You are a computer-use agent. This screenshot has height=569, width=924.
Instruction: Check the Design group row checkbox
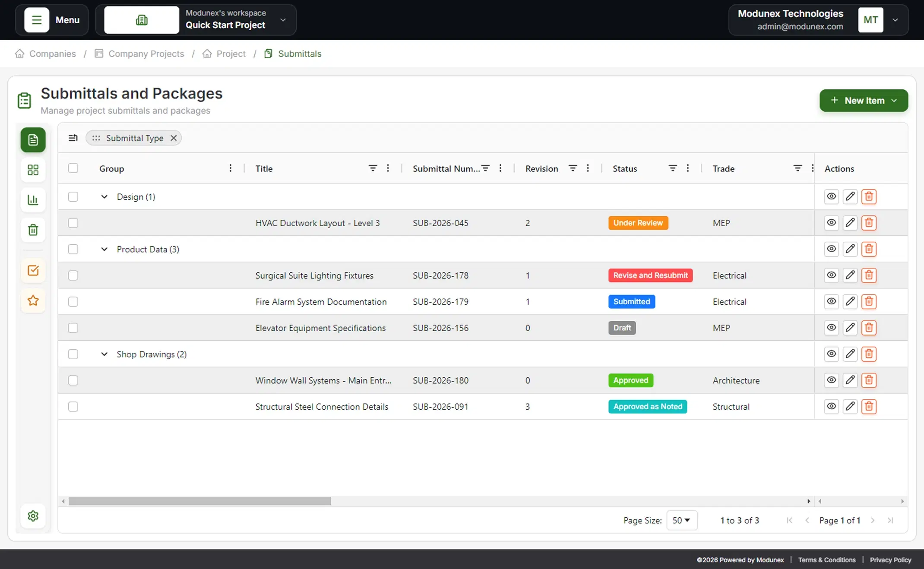click(x=73, y=196)
